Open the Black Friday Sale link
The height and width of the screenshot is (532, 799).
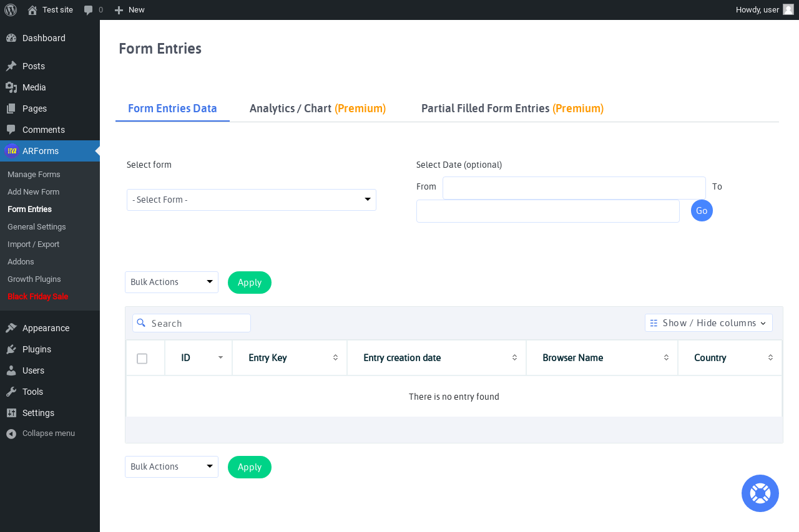pyautogui.click(x=38, y=297)
